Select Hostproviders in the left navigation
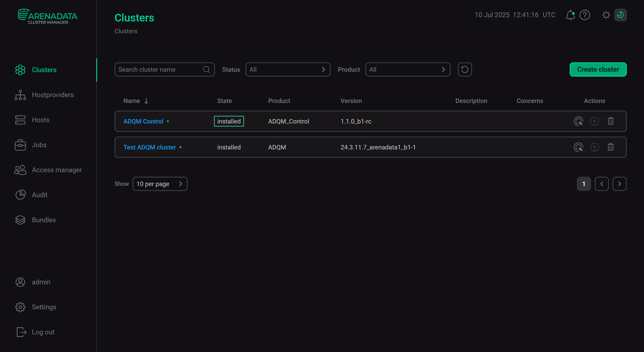 53,95
